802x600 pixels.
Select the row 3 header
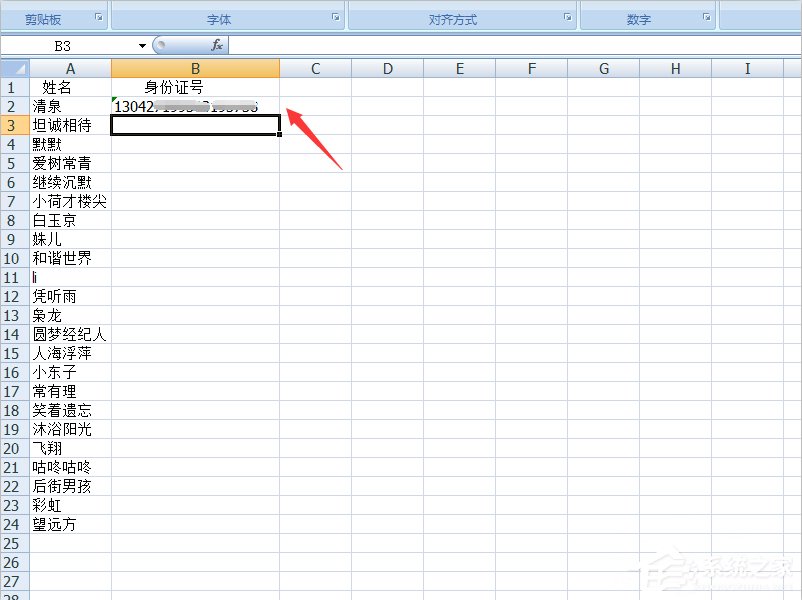click(x=12, y=125)
